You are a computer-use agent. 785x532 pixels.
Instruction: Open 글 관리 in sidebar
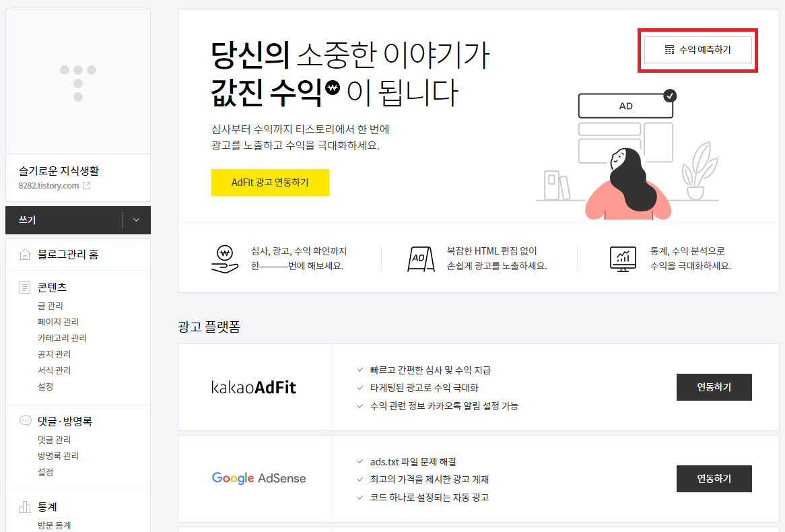click(50, 306)
